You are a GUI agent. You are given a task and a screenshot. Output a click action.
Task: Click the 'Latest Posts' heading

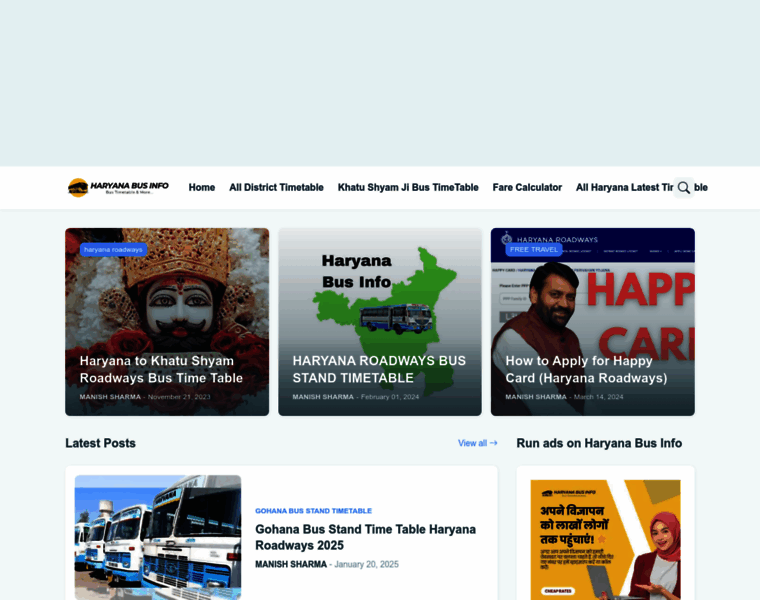coord(100,443)
